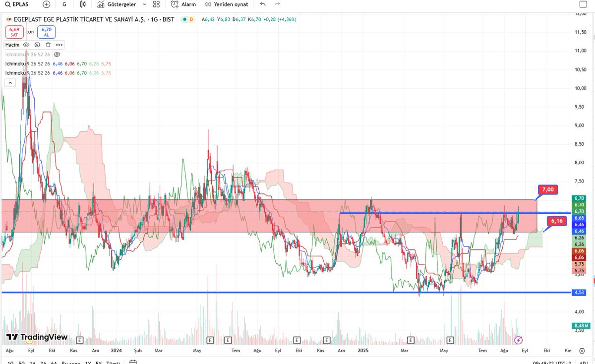Click the purple lightning event marker

[x=519, y=340]
